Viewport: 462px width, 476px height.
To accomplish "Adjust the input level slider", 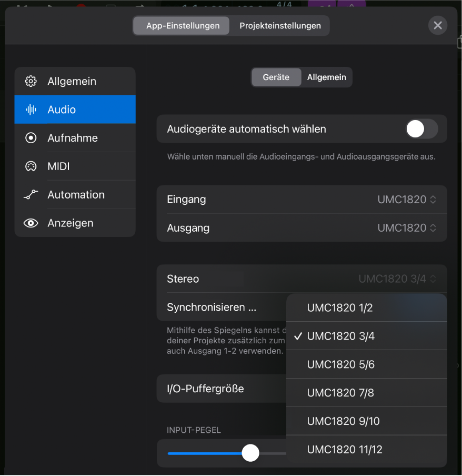I will [x=250, y=453].
